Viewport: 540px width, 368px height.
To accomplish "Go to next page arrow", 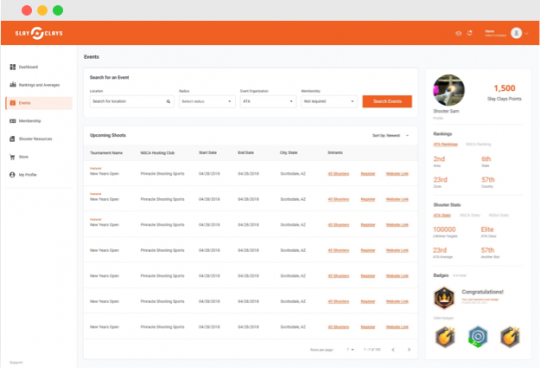I will 409,350.
